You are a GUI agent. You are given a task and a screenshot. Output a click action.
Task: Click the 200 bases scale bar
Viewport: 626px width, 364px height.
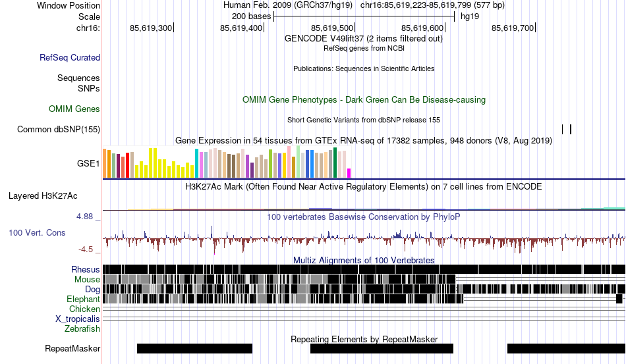(x=364, y=16)
